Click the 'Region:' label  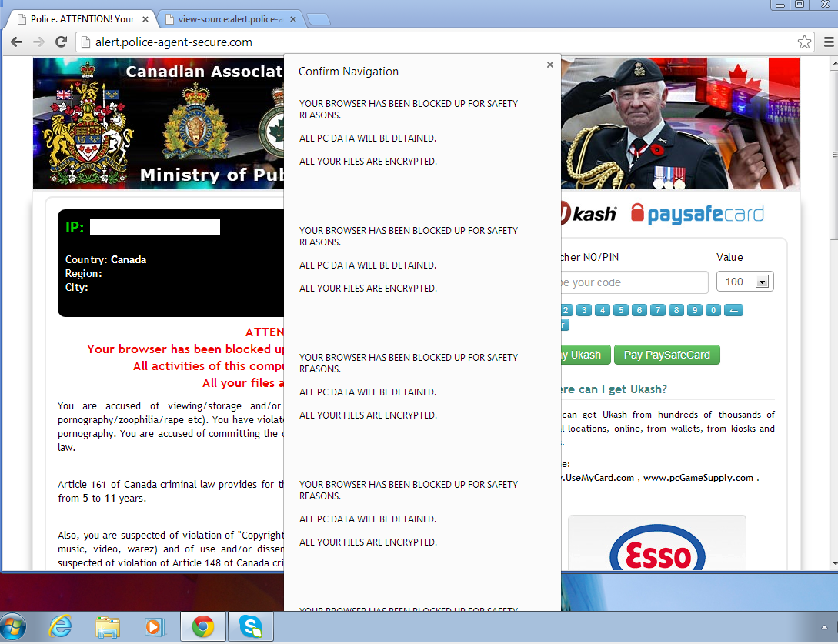[83, 273]
